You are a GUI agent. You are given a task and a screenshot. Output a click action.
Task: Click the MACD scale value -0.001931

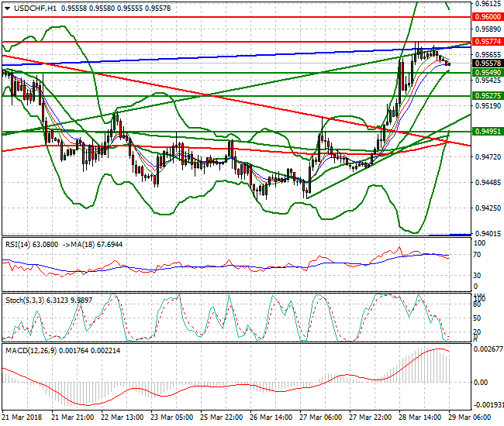[x=488, y=405]
